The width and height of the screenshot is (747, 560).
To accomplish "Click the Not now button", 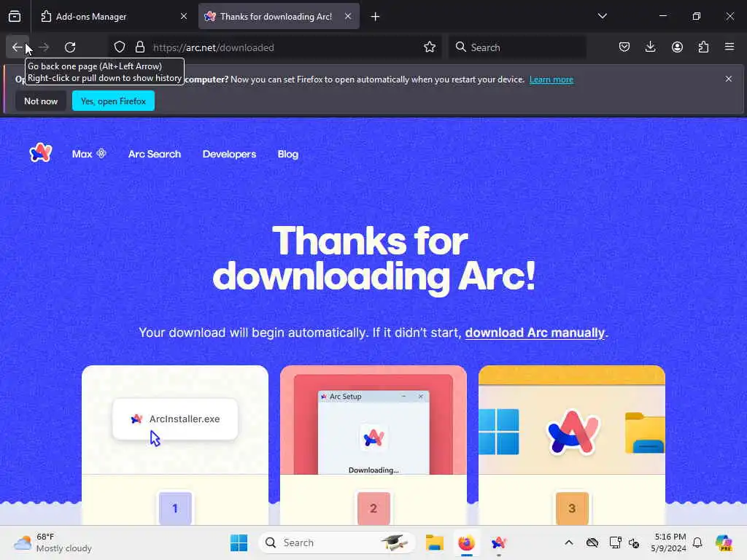I will [41, 101].
